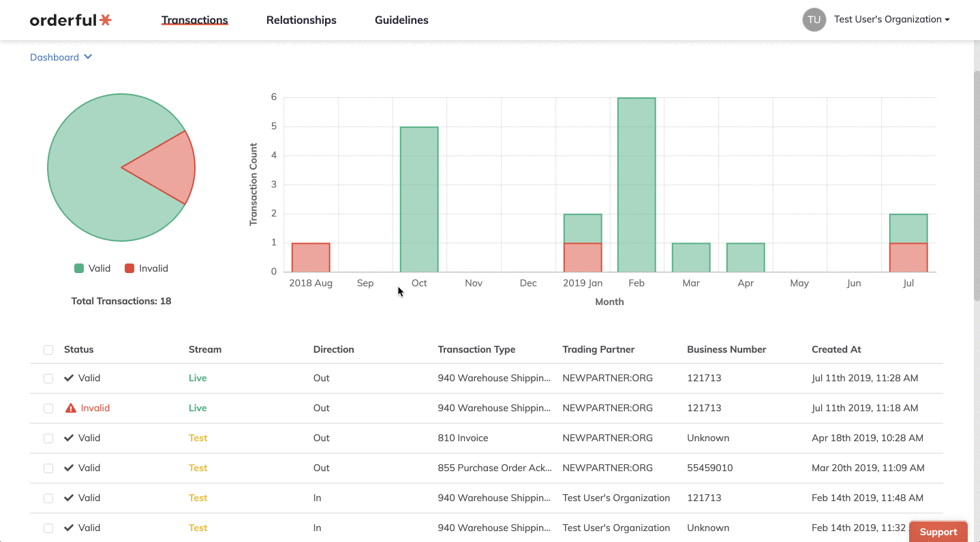This screenshot has width=980, height=542.
Task: Click the Feb bar in chart
Action: tap(637, 185)
